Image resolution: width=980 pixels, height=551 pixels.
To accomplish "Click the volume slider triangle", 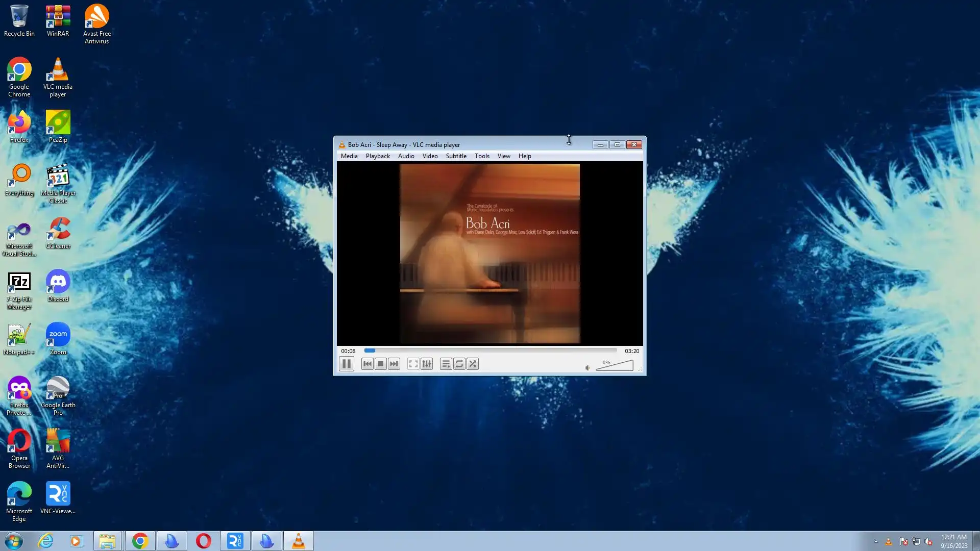I will [x=615, y=366].
